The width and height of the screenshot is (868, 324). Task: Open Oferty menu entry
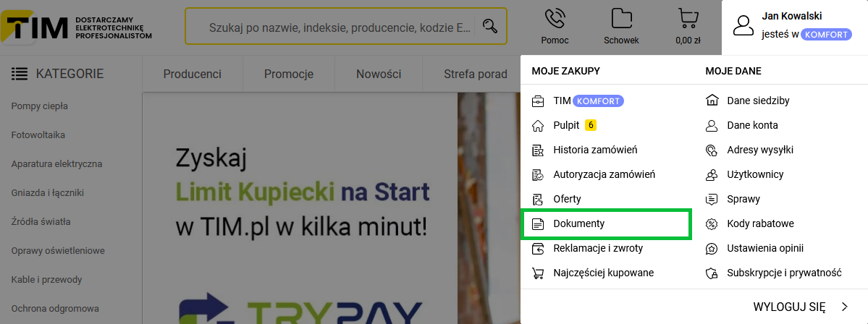[567, 199]
